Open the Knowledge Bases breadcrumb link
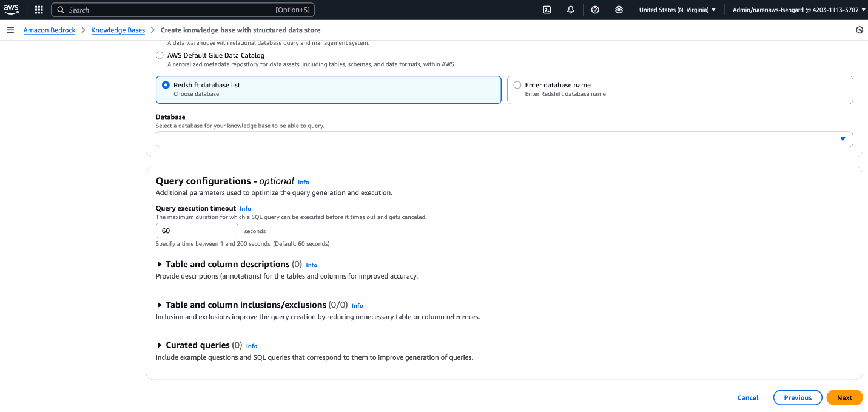The height and width of the screenshot is (412, 868). (x=118, y=30)
